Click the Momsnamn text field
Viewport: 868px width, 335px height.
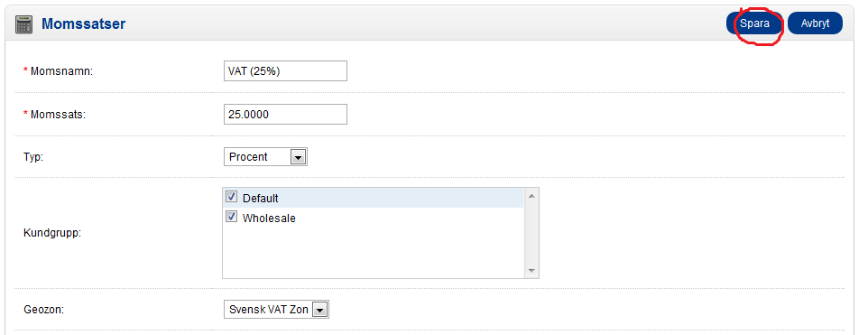coord(286,70)
